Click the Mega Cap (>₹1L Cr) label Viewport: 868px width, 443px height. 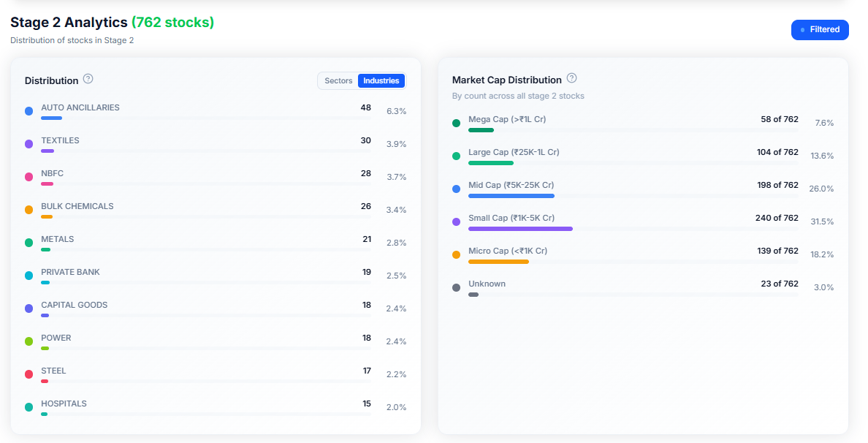click(507, 119)
